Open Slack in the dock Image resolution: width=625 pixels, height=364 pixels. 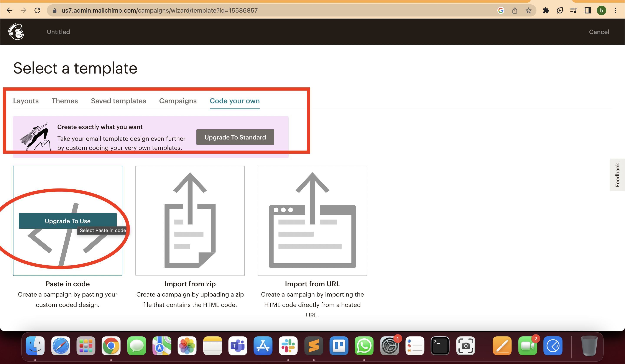click(x=288, y=346)
